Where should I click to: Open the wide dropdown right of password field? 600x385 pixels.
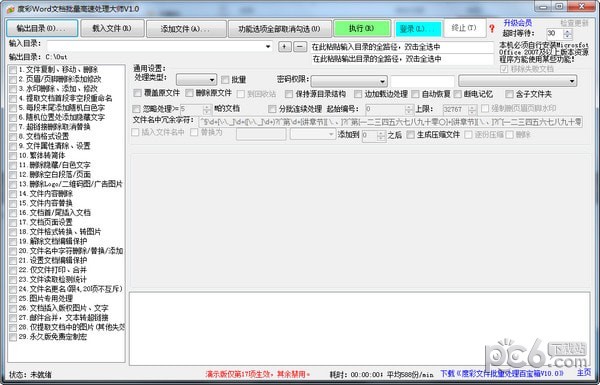pos(517,81)
